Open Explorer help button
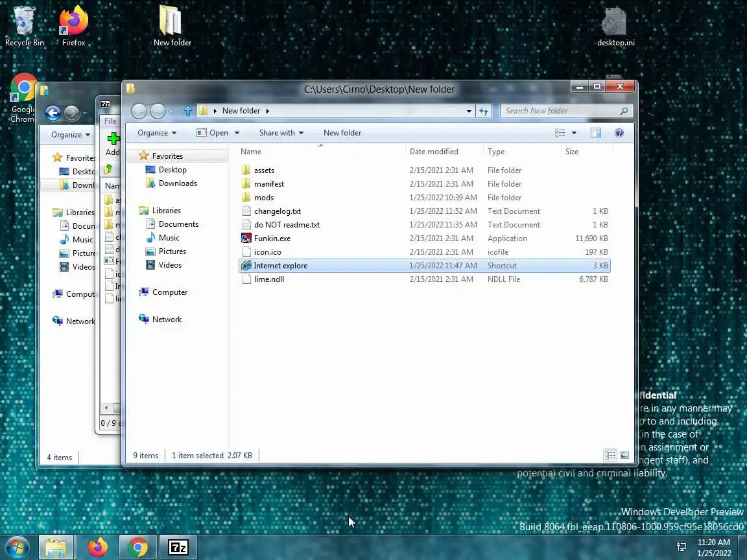The height and width of the screenshot is (560, 747). tap(619, 133)
